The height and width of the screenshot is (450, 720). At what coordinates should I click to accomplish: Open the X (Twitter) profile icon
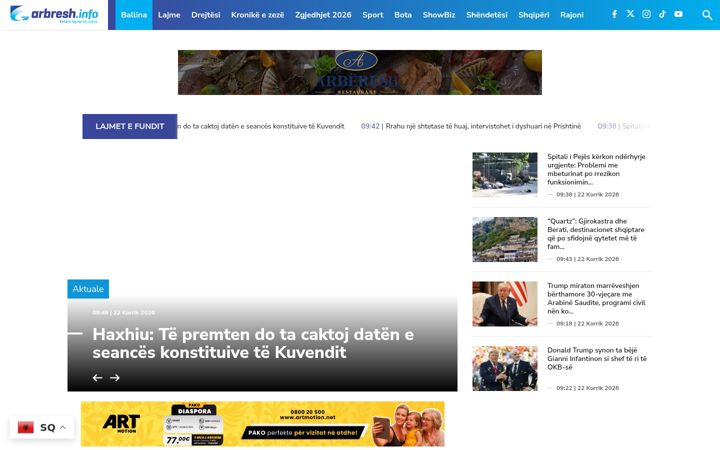tap(630, 14)
